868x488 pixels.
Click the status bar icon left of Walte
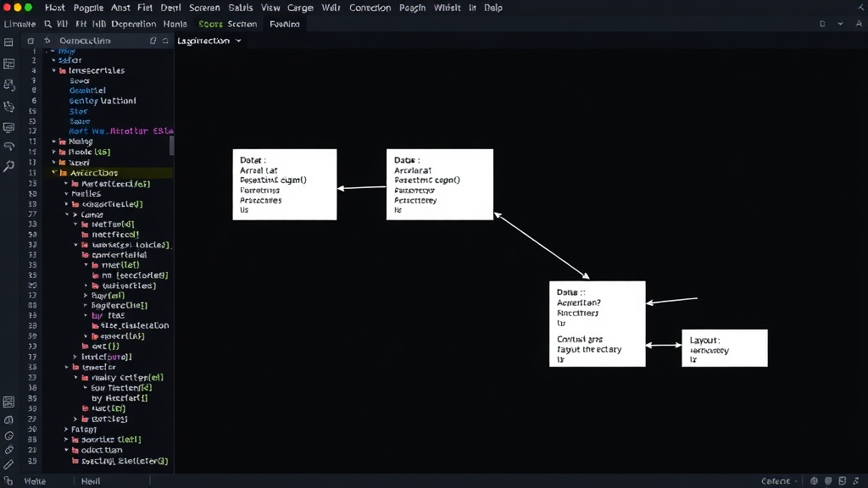point(8,481)
